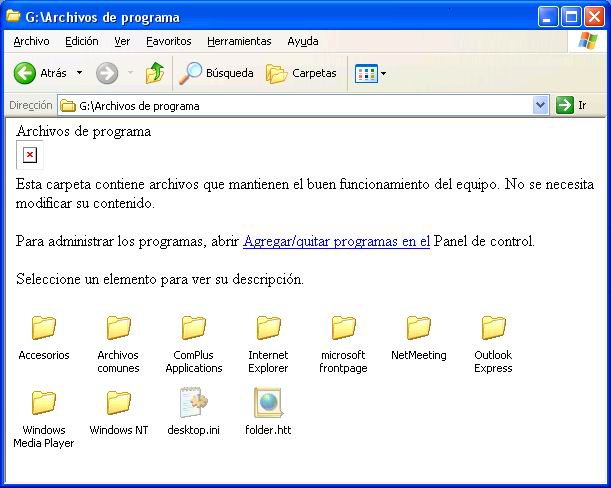Minimize the Archivos de programa window

[x=548, y=17]
